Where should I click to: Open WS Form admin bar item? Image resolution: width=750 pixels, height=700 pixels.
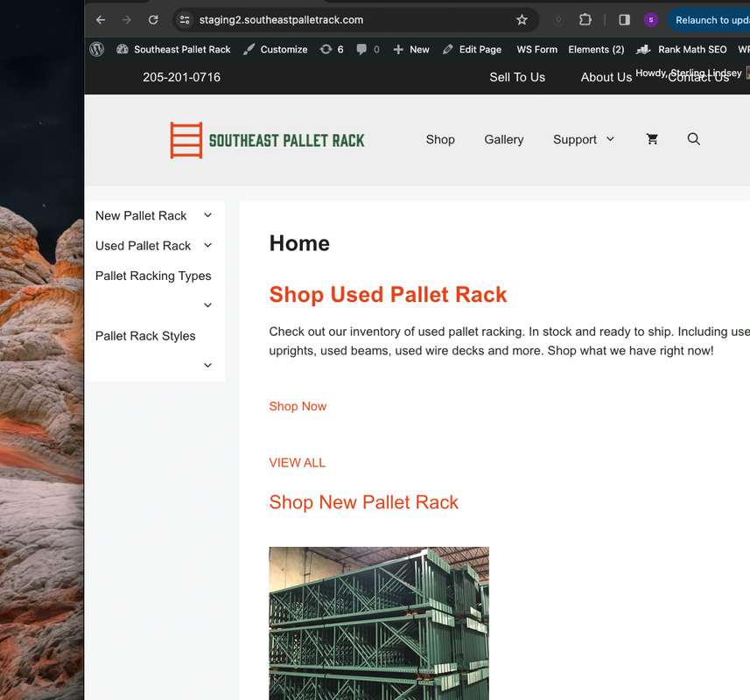click(536, 49)
